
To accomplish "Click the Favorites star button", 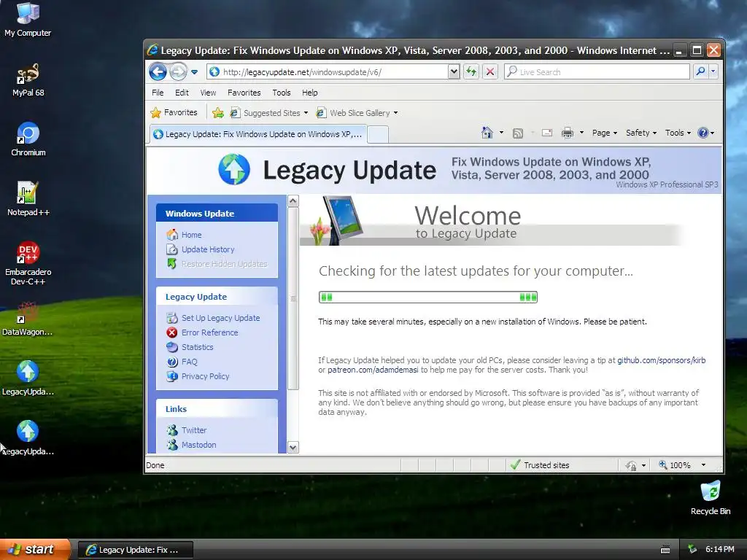I will pyautogui.click(x=174, y=112).
